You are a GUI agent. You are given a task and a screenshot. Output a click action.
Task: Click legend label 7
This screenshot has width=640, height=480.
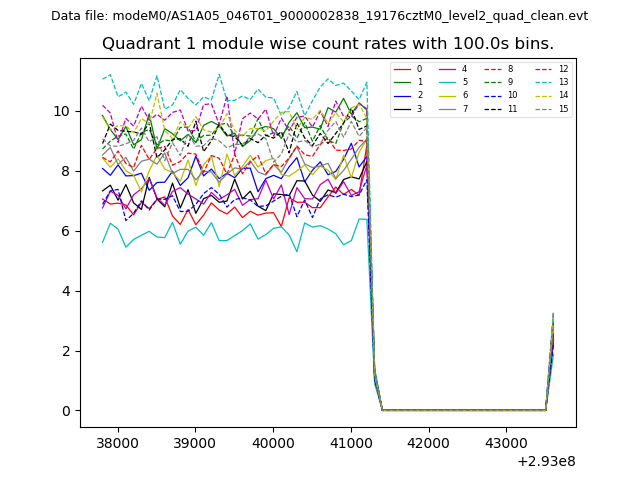pyautogui.click(x=465, y=108)
